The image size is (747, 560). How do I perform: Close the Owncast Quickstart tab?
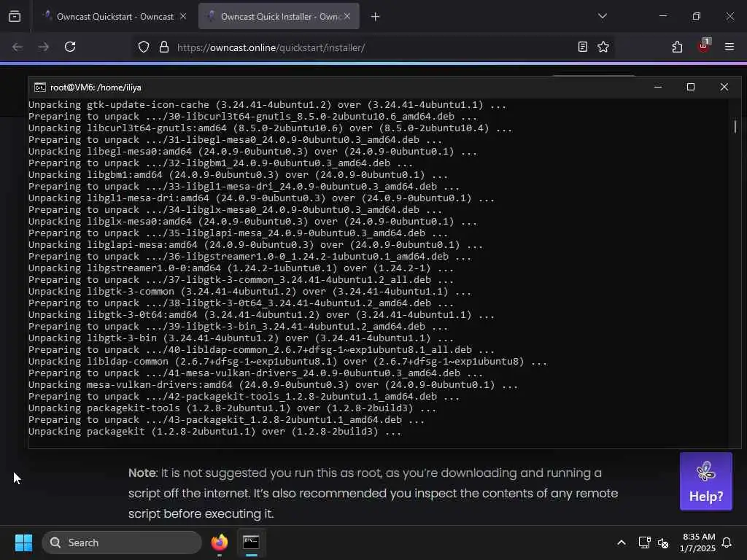[x=183, y=17]
